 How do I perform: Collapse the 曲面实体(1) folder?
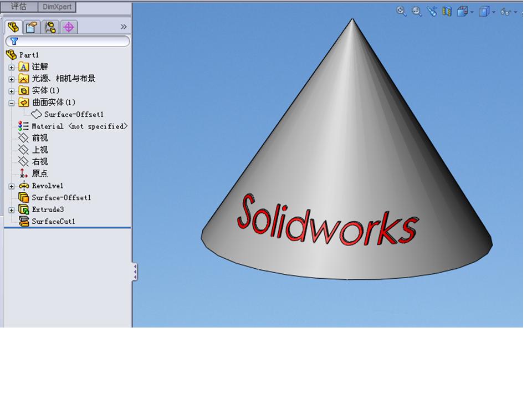pyautogui.click(x=12, y=103)
